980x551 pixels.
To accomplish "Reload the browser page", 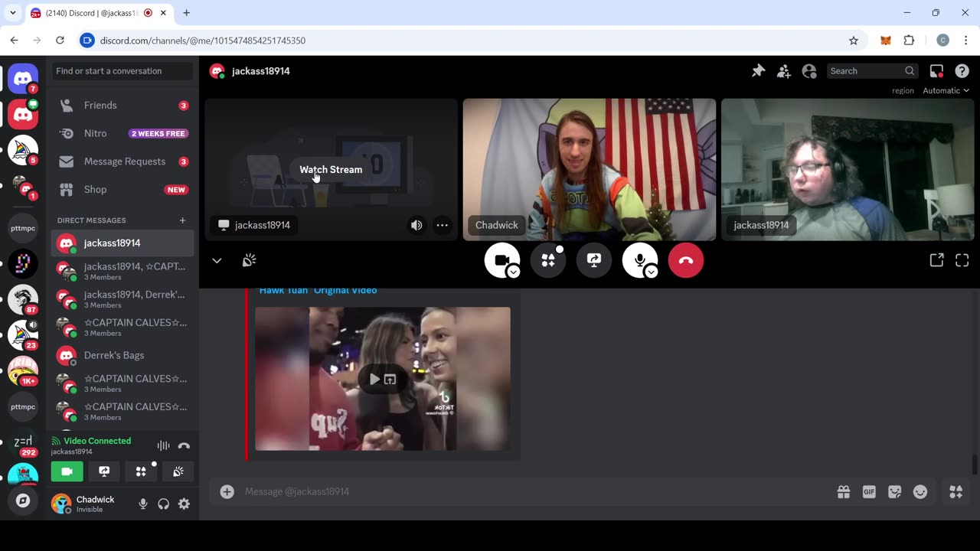I will pyautogui.click(x=60, y=41).
